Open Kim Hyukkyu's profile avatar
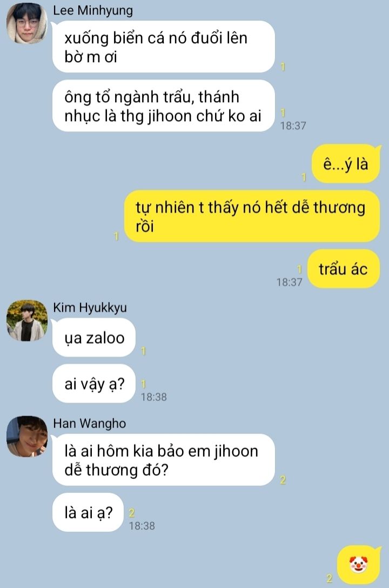 27,320
